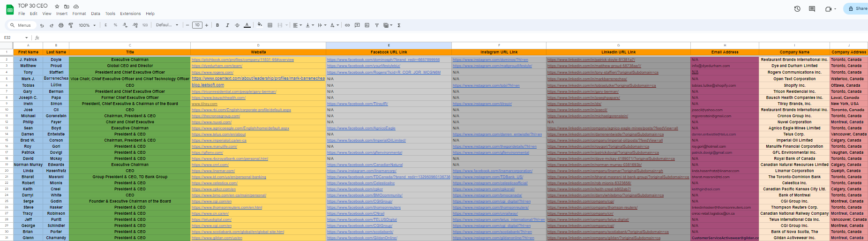Viewport: 868px width, 241px height.
Task: Open the blog.leetsoft.com link
Action: pos(208,85)
